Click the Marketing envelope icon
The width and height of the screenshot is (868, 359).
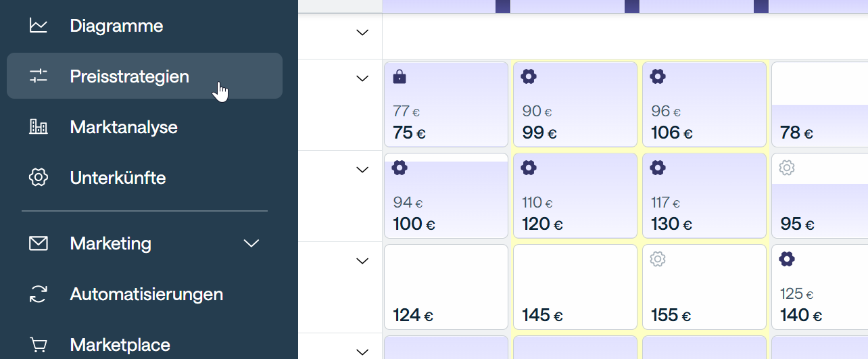coord(39,243)
